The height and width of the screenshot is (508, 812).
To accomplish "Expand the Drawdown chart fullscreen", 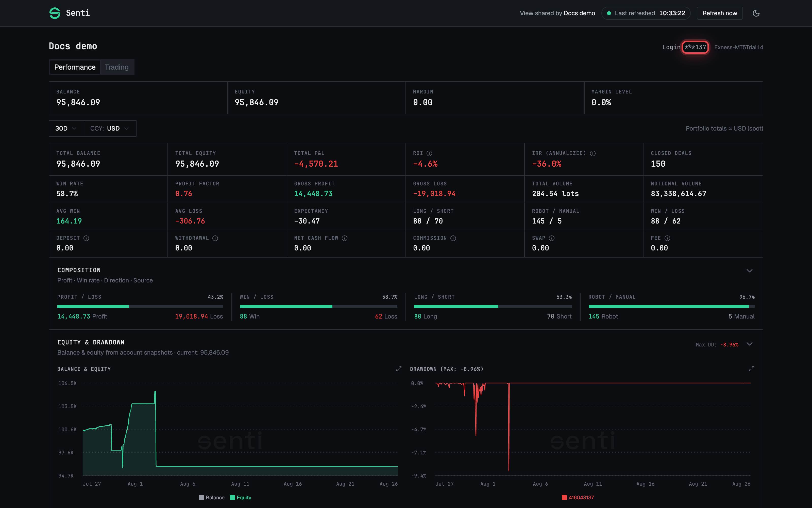I will (751, 369).
